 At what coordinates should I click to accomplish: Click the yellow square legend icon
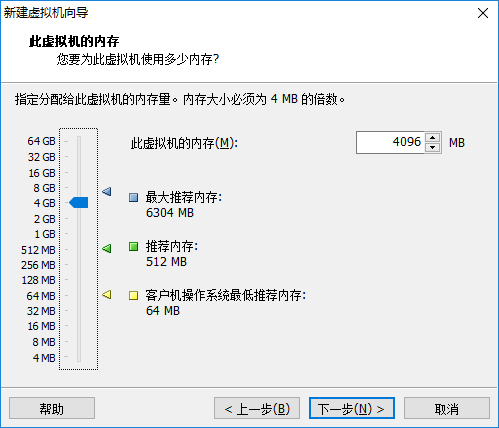click(134, 295)
